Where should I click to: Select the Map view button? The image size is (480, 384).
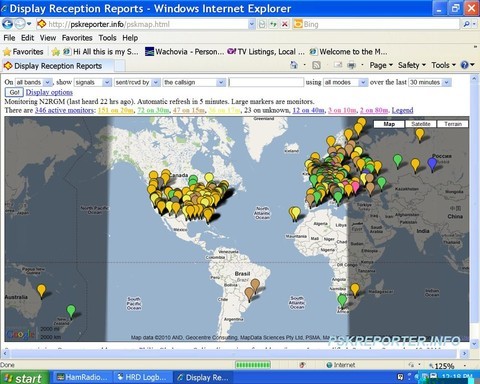point(389,124)
